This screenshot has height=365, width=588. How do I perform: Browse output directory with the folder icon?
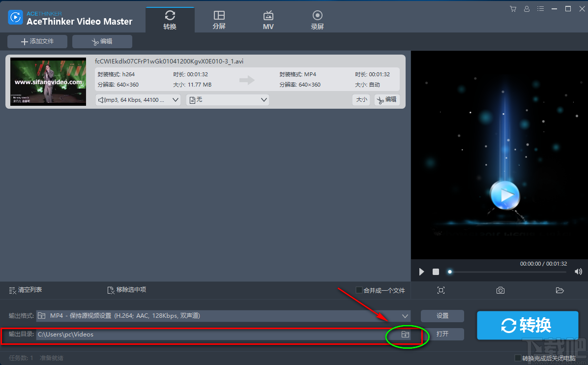point(404,334)
